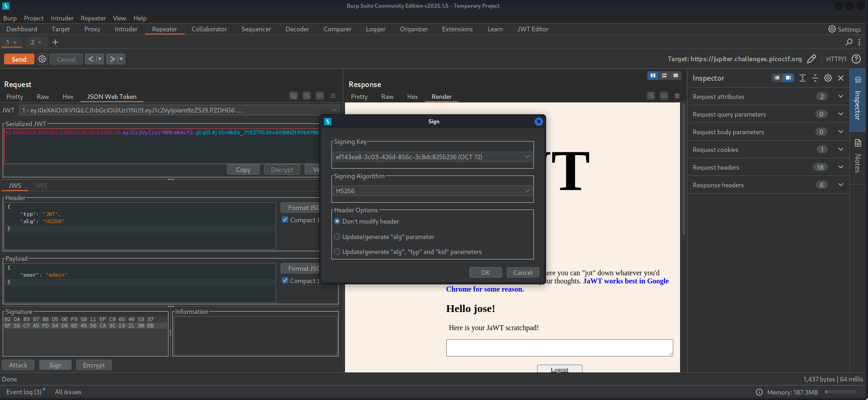Close Repeater tab 1
The image size is (868, 400).
pyautogui.click(x=15, y=42)
